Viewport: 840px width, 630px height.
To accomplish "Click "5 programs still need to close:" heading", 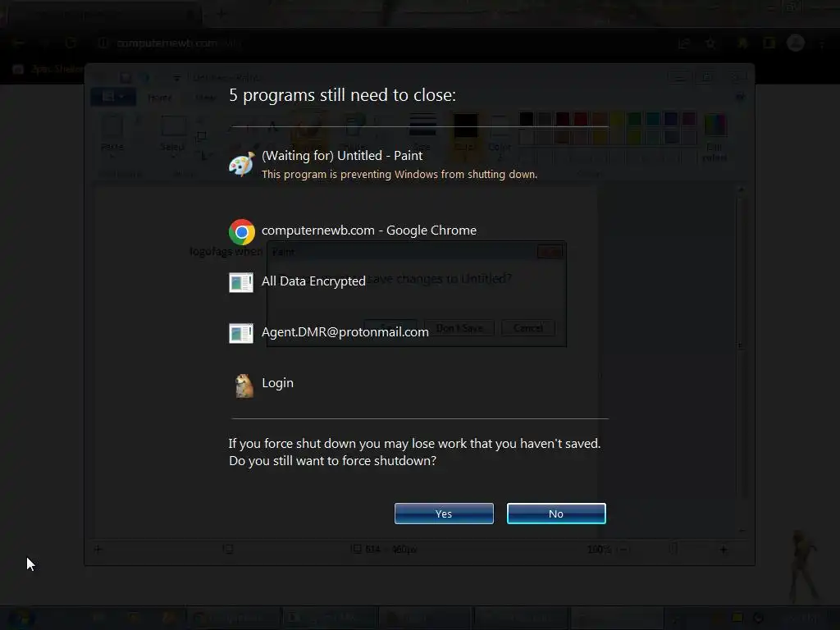I will pyautogui.click(x=342, y=95).
